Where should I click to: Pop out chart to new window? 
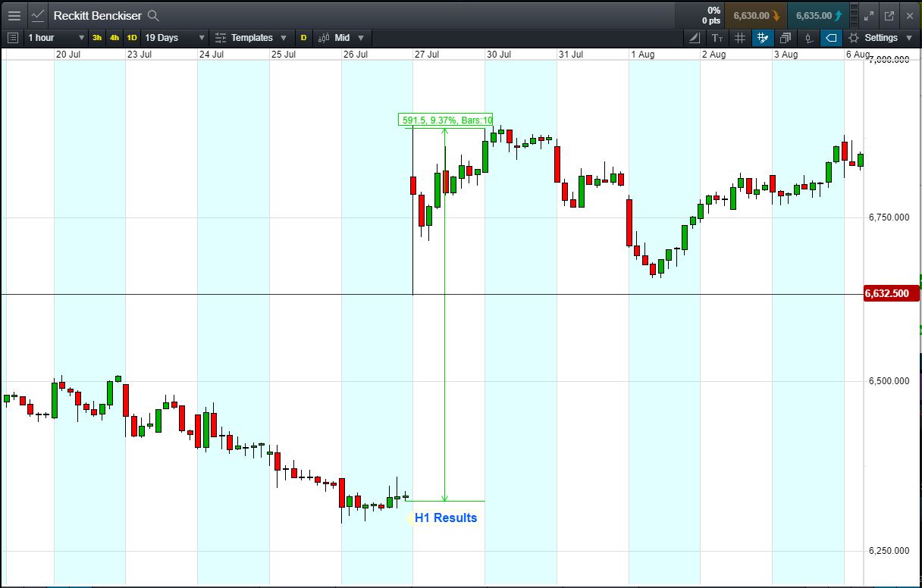[x=889, y=15]
